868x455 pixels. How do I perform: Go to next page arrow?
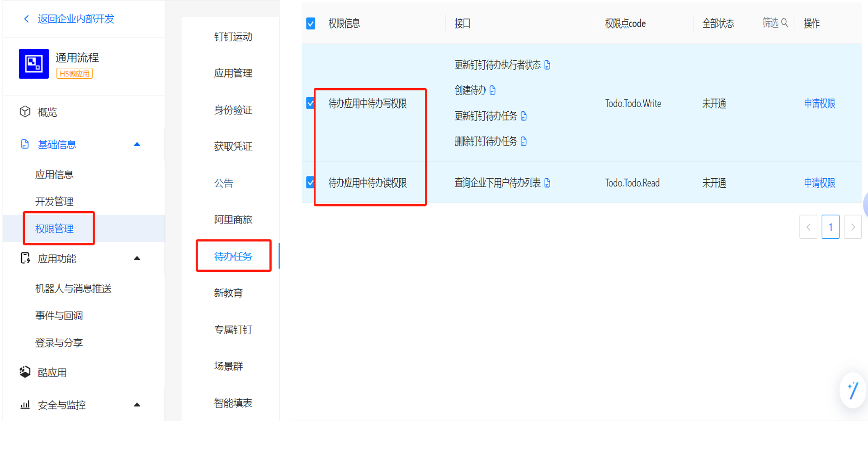click(853, 227)
